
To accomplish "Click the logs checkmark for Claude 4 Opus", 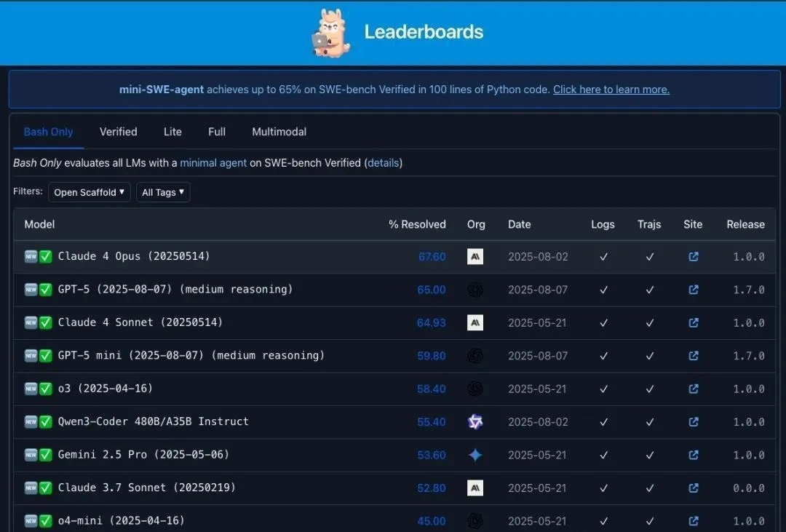I will point(603,257).
